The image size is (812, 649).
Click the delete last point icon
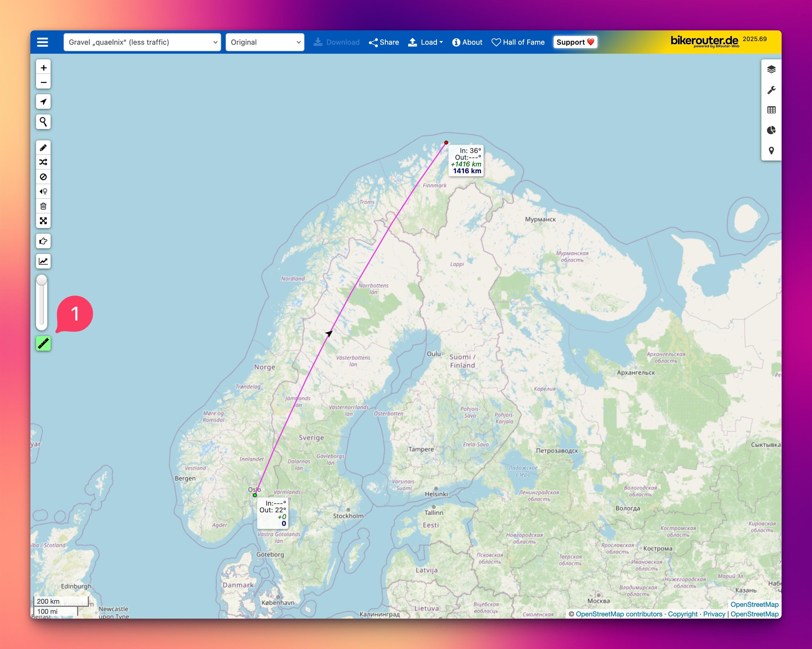pyautogui.click(x=43, y=191)
